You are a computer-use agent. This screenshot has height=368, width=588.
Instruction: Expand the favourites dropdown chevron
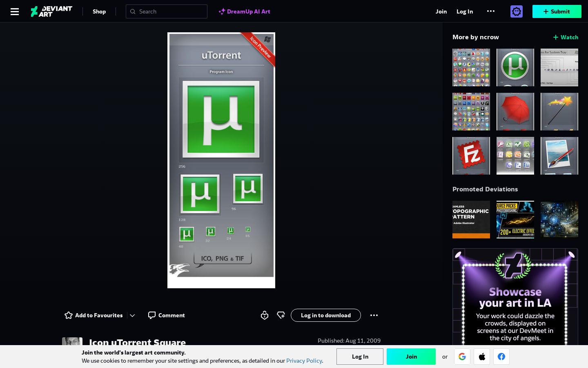click(132, 315)
